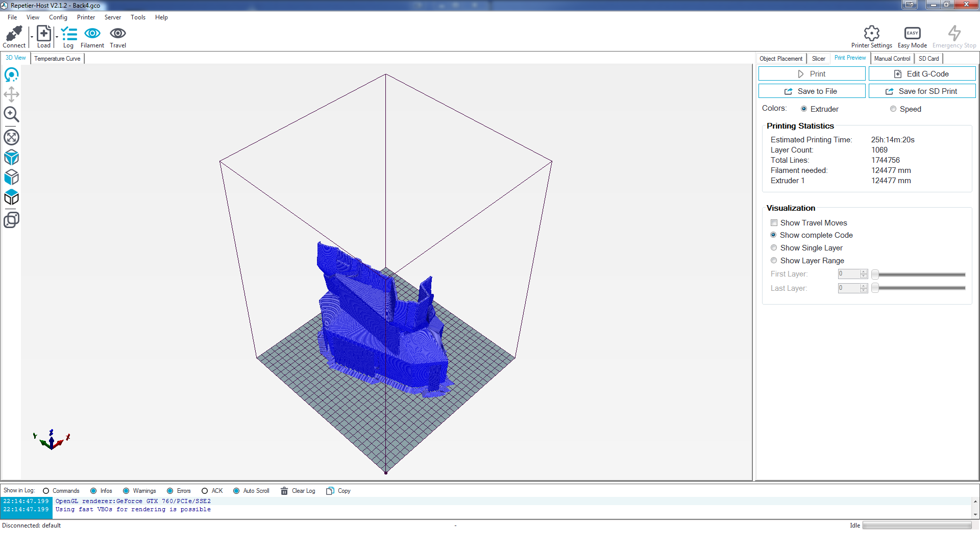Viewport: 980px width, 551px height.
Task: Toggle Travel visibility eye icon
Action: pos(118,34)
